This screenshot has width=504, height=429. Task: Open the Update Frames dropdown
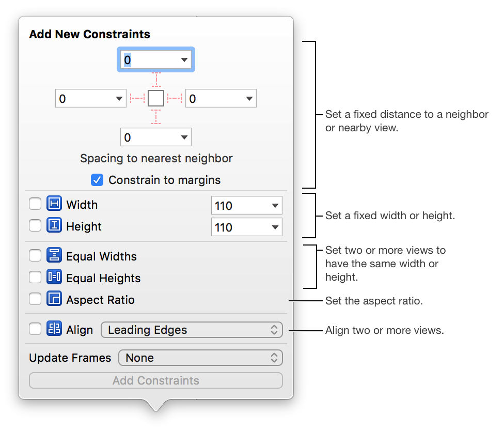[200, 358]
